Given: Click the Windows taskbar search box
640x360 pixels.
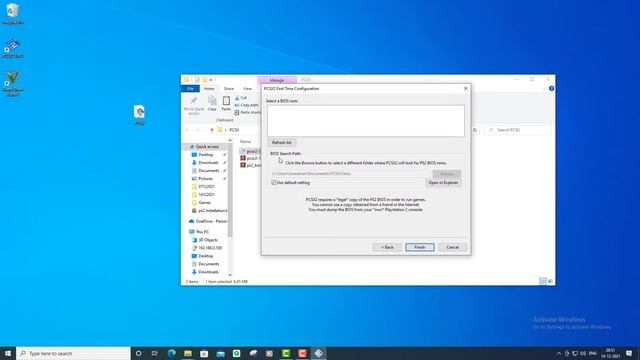Looking at the screenshot, I should click(x=73, y=353).
